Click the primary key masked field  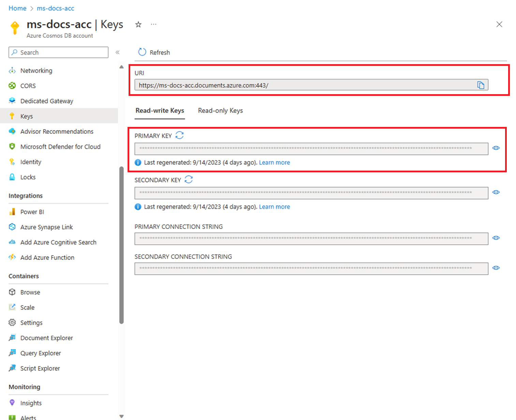[311, 148]
